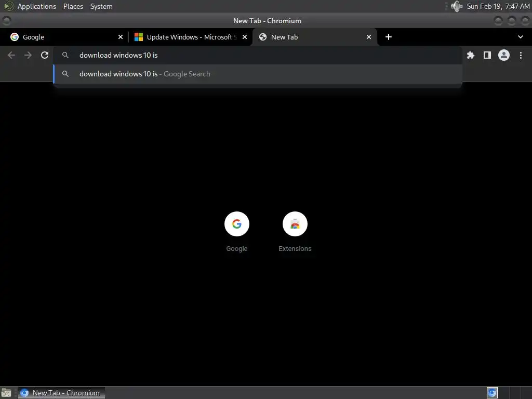Click the New Tab - Chromium taskbar button

pos(61,393)
